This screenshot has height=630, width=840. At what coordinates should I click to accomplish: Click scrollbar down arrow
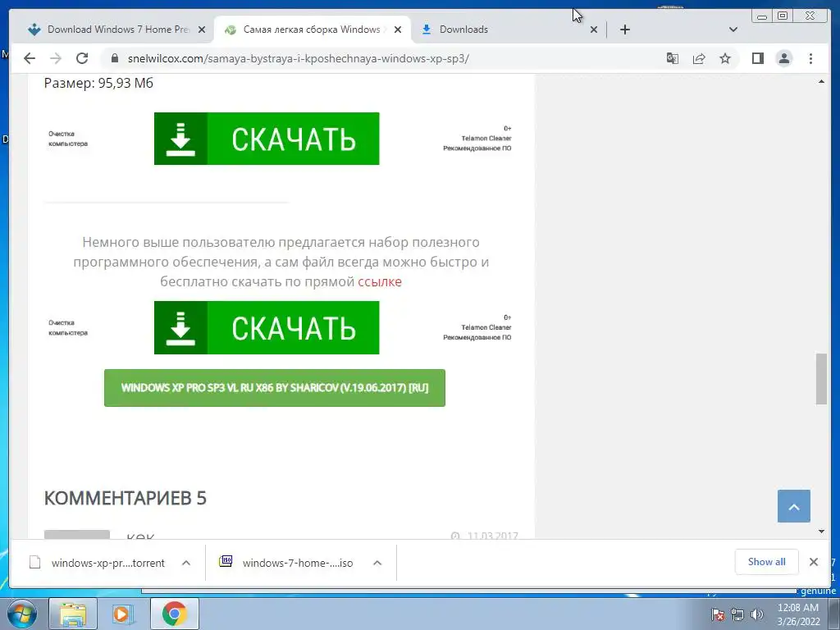tap(821, 532)
